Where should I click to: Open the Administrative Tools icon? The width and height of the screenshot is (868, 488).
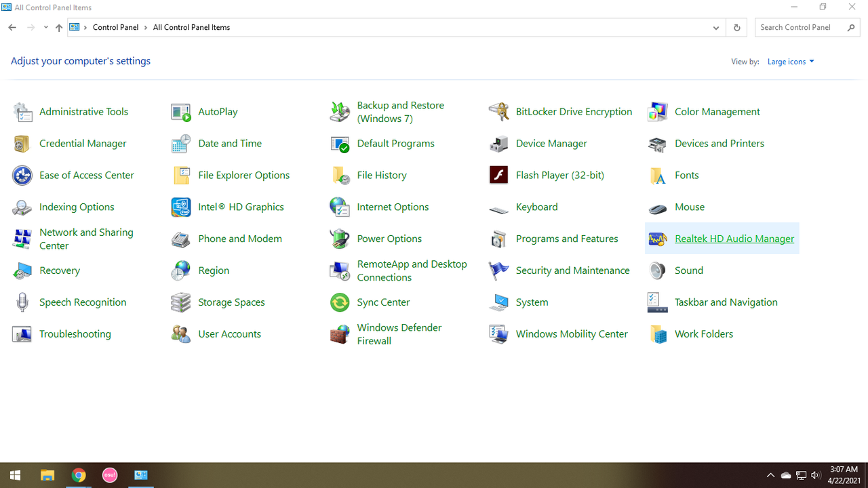(22, 112)
